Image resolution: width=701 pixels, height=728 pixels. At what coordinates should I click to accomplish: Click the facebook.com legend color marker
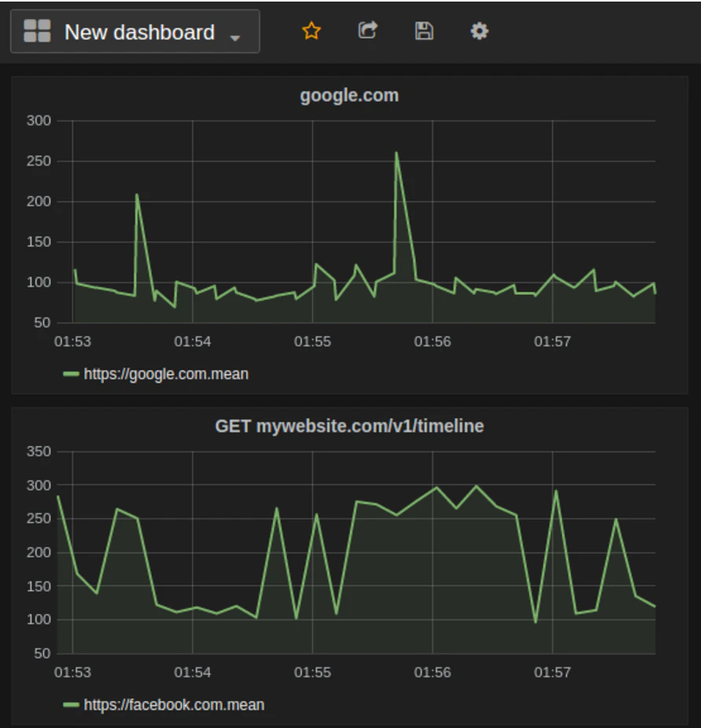(72, 705)
